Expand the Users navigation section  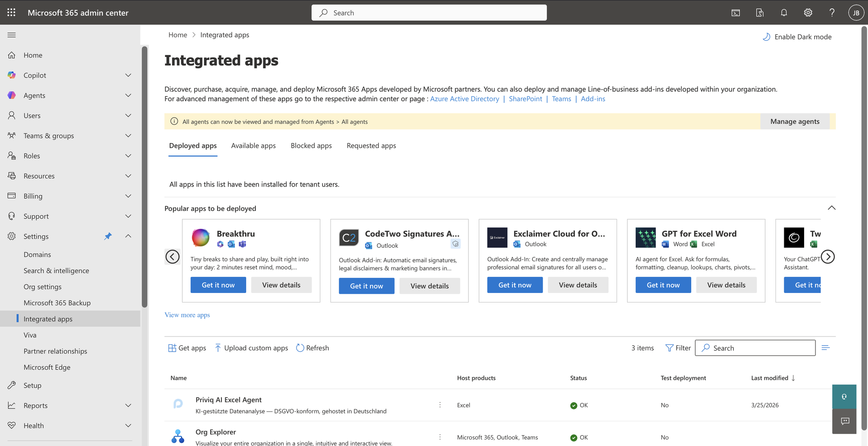click(128, 115)
